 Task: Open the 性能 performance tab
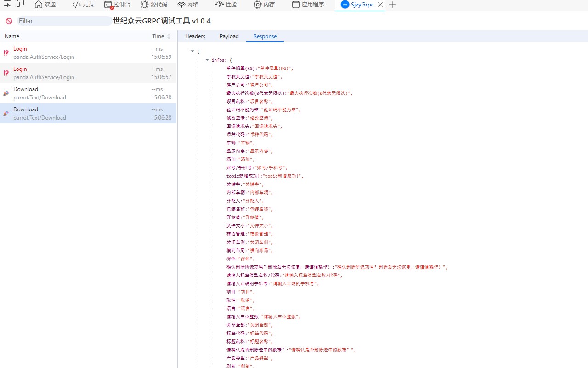coord(226,5)
